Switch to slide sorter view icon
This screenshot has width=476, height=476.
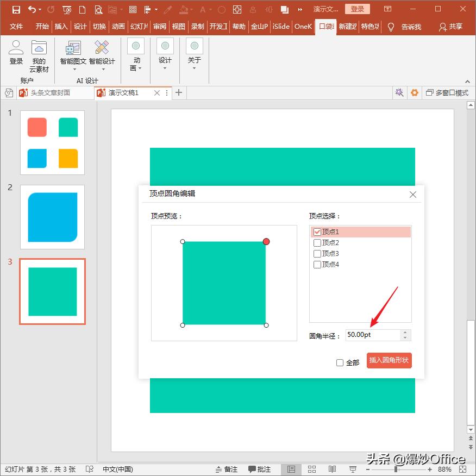[312, 469]
